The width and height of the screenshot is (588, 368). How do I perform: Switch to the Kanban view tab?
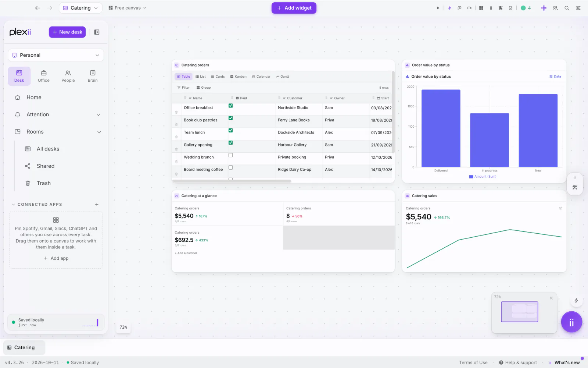coord(238,77)
